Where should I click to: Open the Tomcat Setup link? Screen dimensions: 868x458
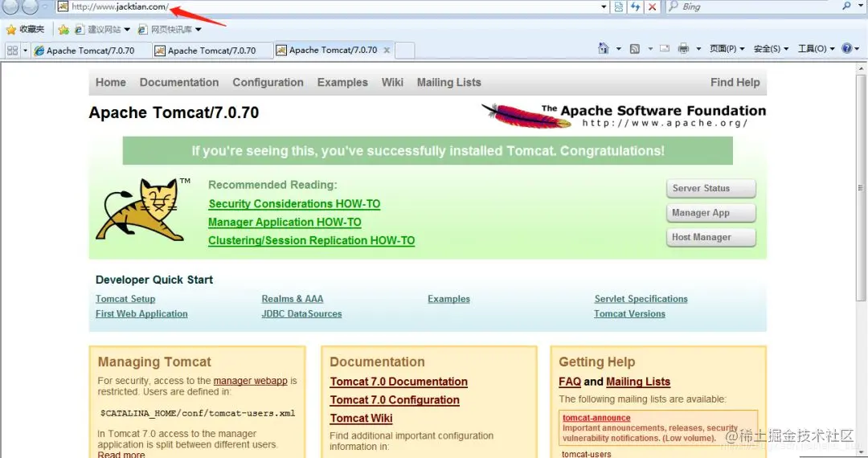(125, 299)
